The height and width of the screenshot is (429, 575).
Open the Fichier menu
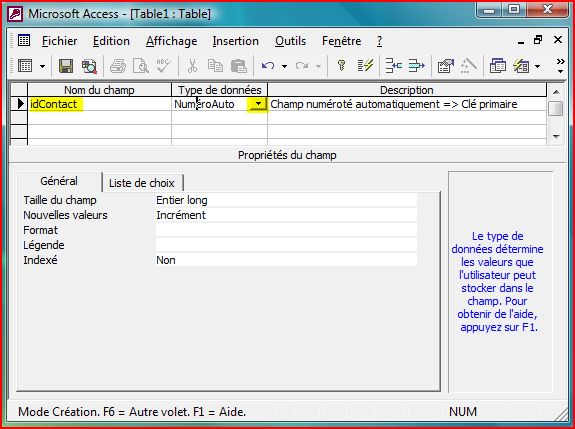tap(59, 41)
